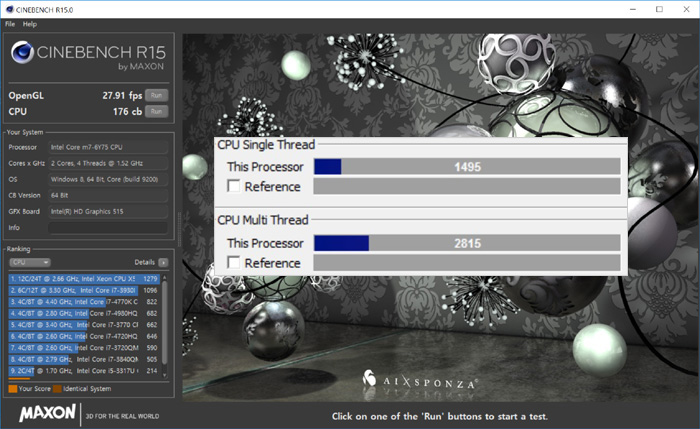Select ranking row i7-4720HQ 646
Screen dimensions: 700x429
84,336
